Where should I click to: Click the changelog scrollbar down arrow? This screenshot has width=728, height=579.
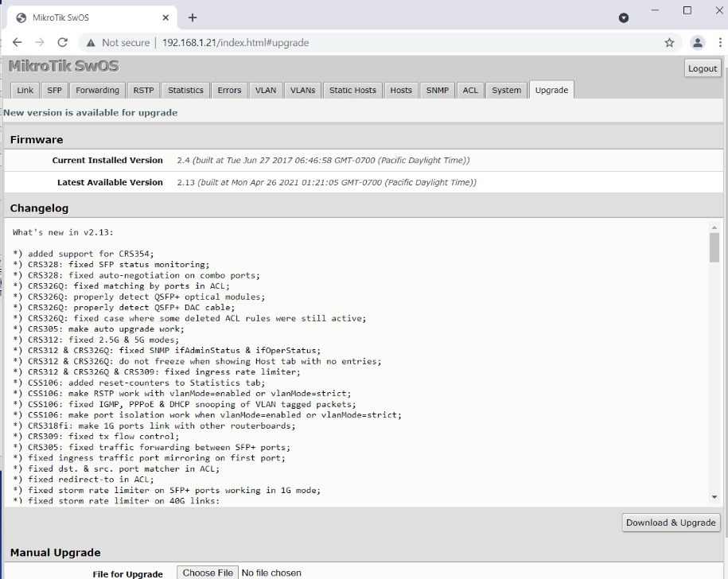coord(714,497)
